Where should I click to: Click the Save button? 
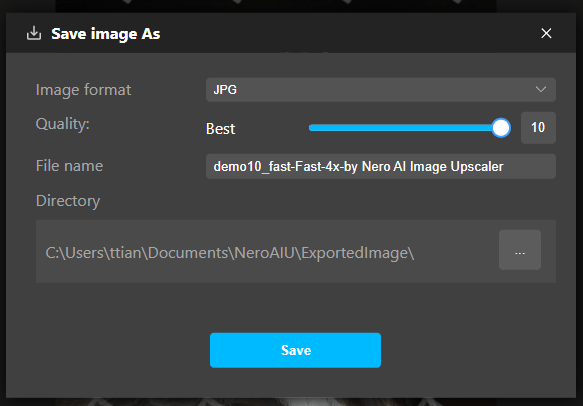(x=295, y=350)
